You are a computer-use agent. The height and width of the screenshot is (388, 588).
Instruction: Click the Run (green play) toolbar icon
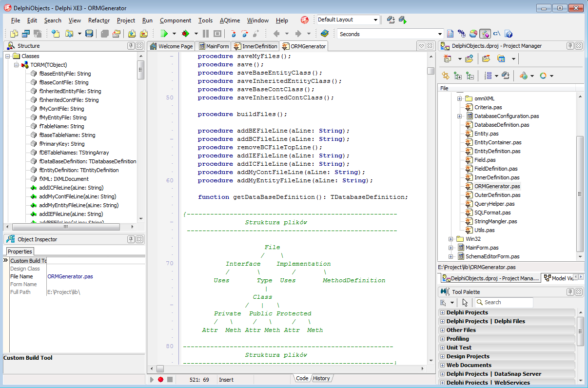[x=164, y=34]
